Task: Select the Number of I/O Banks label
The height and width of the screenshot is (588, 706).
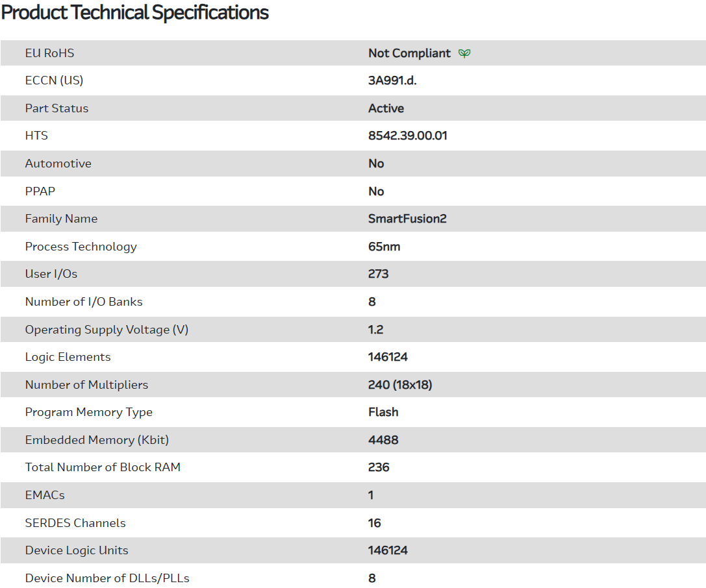Action: tap(84, 302)
